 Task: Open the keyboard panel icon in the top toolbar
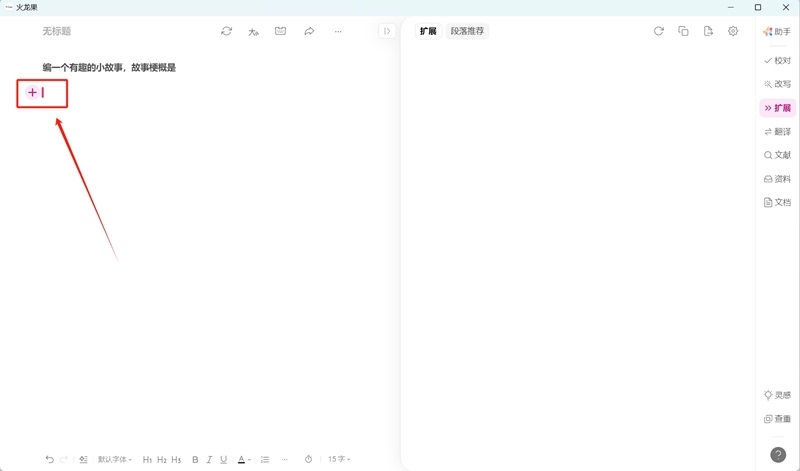pos(281,31)
